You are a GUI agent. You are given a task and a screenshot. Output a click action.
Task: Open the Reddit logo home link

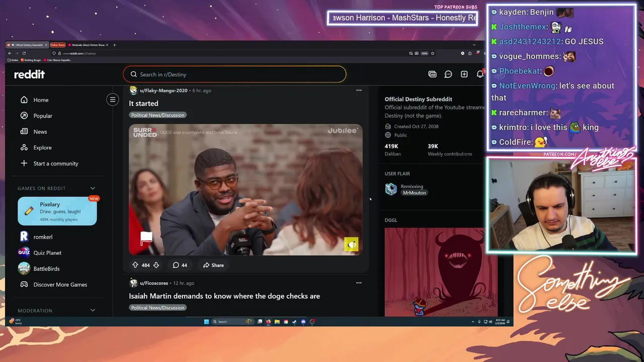[29, 74]
